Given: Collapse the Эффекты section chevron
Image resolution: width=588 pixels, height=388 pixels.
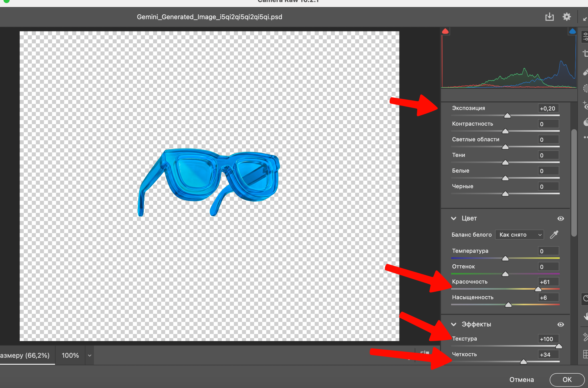Looking at the screenshot, I should click(x=454, y=324).
